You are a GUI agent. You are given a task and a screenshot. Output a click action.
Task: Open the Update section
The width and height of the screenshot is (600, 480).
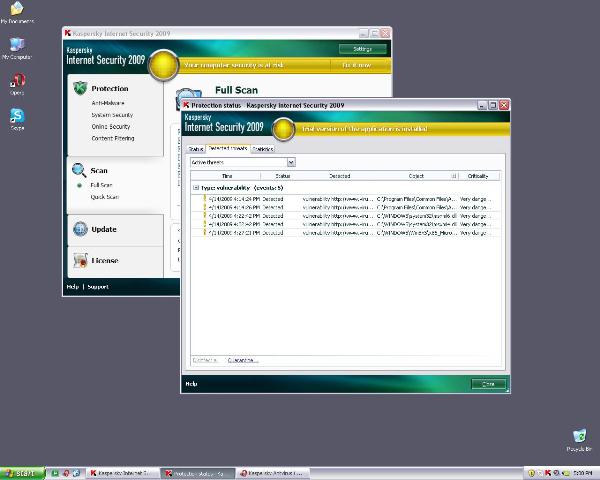104,229
